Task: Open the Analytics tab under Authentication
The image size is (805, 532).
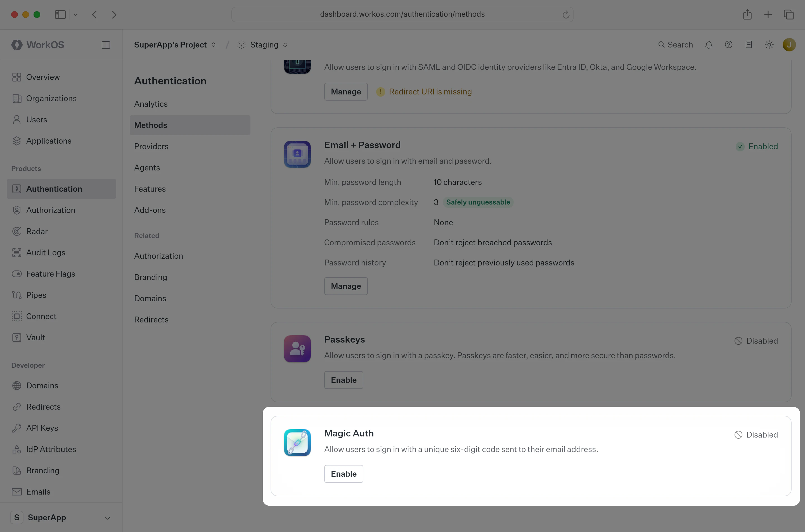Action: (x=190, y=104)
